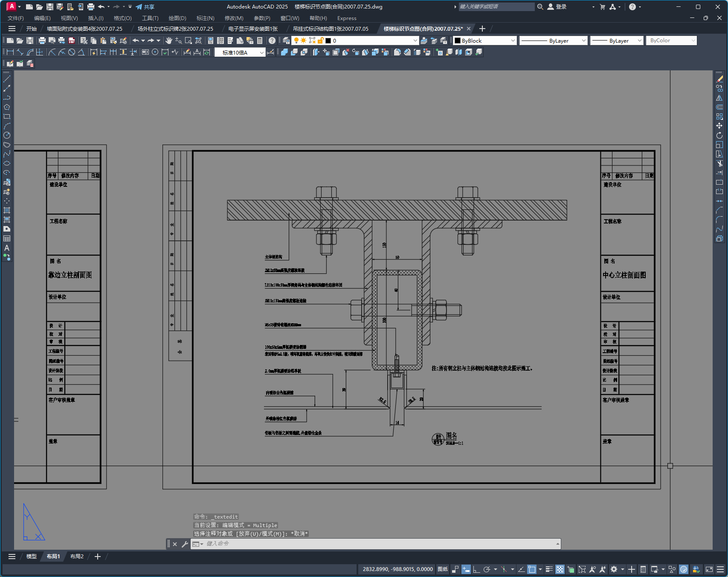
Task: Click the Save icon in standard toolbar
Action: 30,41
